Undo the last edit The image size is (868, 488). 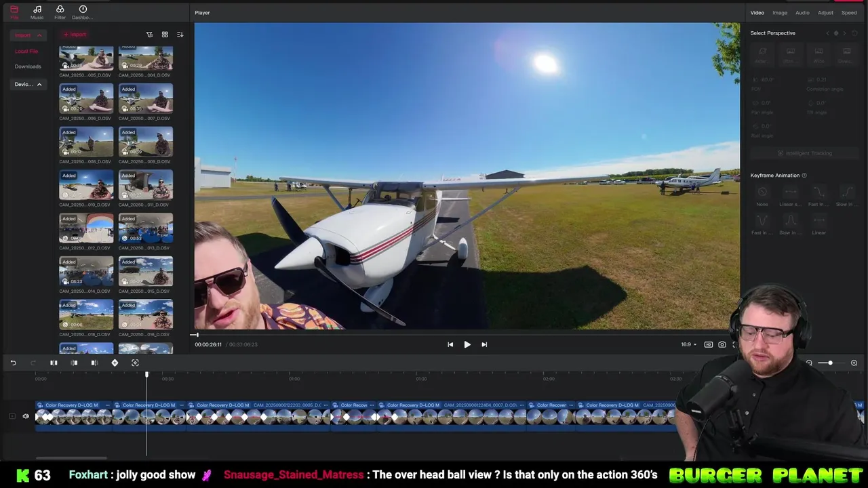click(13, 363)
